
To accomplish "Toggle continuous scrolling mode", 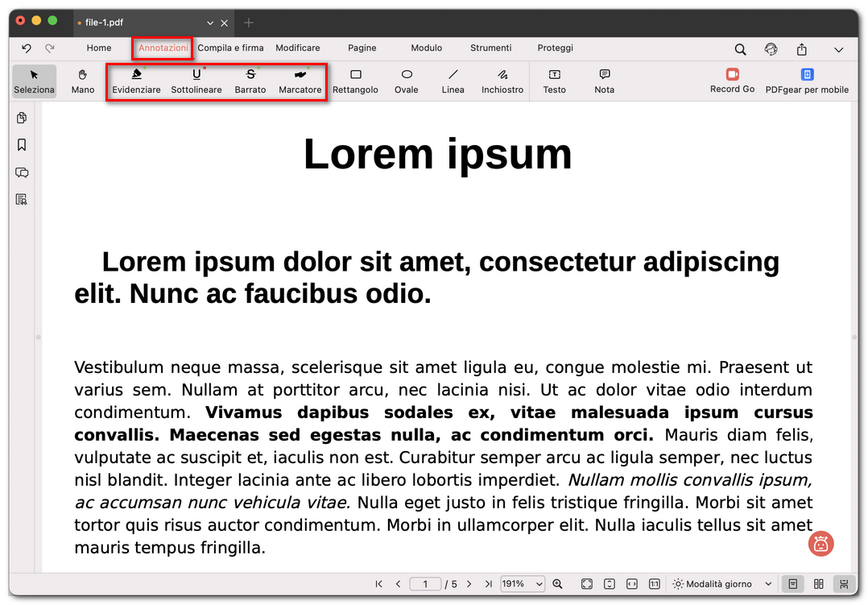I will (x=844, y=584).
